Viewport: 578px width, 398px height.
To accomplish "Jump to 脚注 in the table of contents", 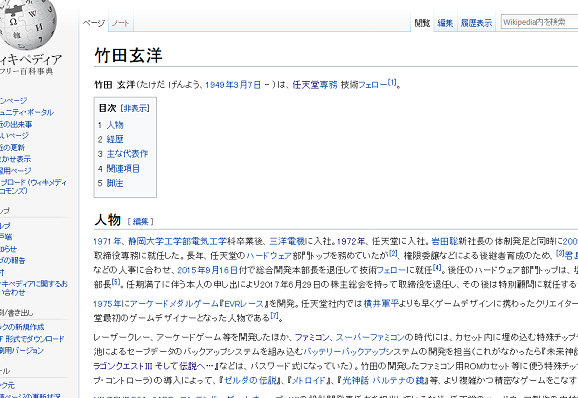I will [x=115, y=183].
